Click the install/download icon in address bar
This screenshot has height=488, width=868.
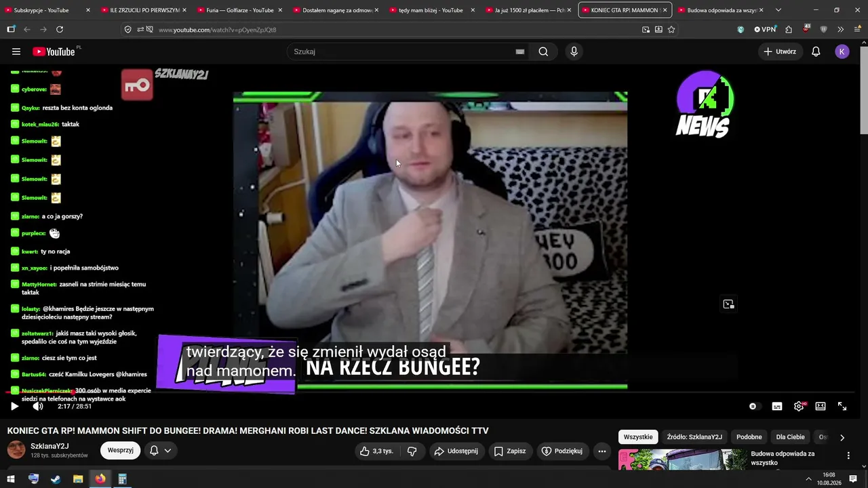pyautogui.click(x=658, y=29)
